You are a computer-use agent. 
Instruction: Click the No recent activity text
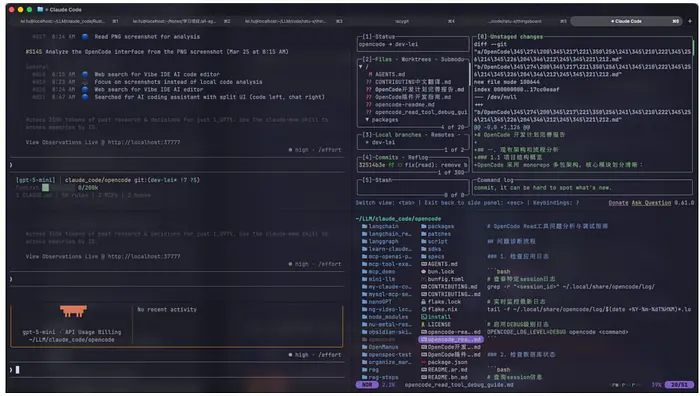click(x=167, y=309)
